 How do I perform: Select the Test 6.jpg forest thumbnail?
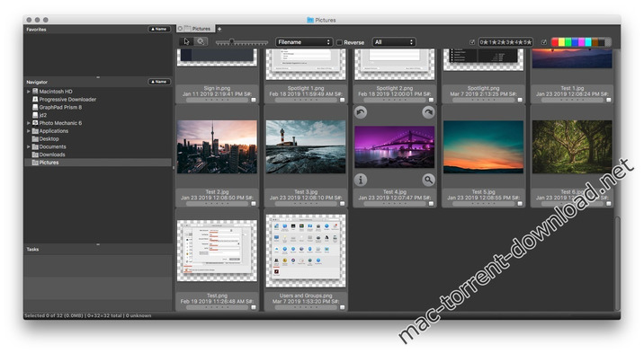pos(572,146)
